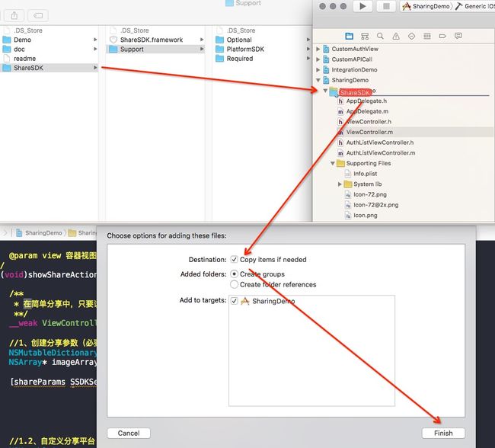Open the Find navigator magnifier icon
Viewport: 495px width, 448px height.
(x=381, y=36)
